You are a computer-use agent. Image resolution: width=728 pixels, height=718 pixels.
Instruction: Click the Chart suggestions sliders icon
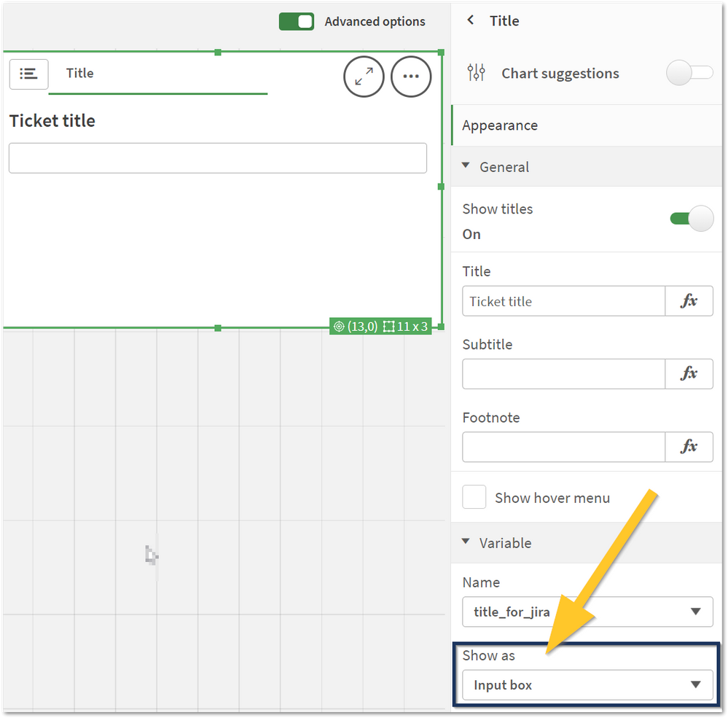coord(477,73)
